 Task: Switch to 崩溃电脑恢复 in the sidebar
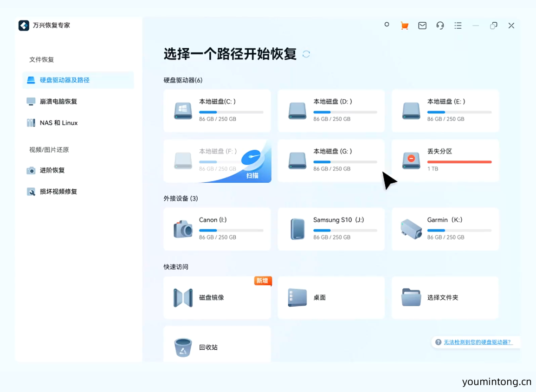coord(58,101)
